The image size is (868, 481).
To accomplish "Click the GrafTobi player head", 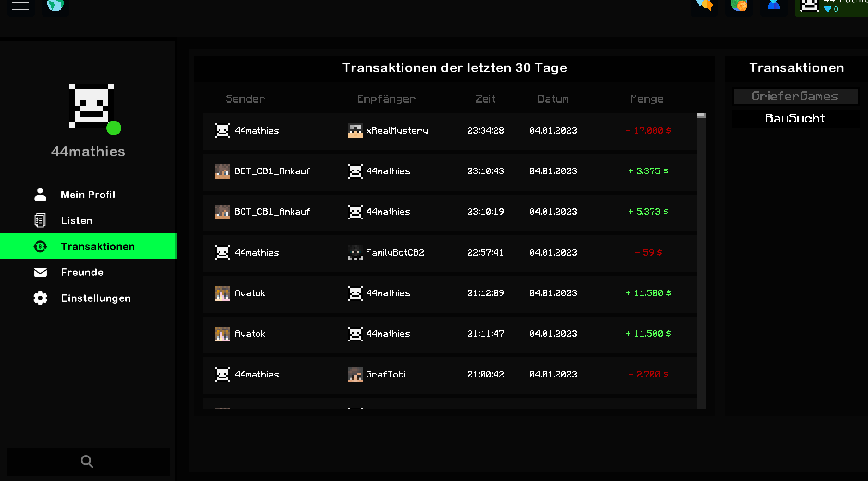I will 355,375.
